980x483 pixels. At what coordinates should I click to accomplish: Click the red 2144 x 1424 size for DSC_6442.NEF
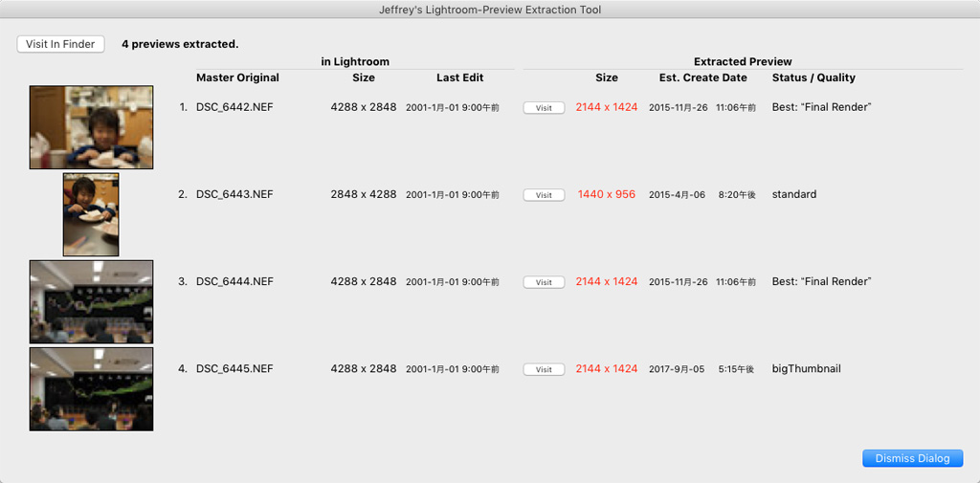(606, 107)
